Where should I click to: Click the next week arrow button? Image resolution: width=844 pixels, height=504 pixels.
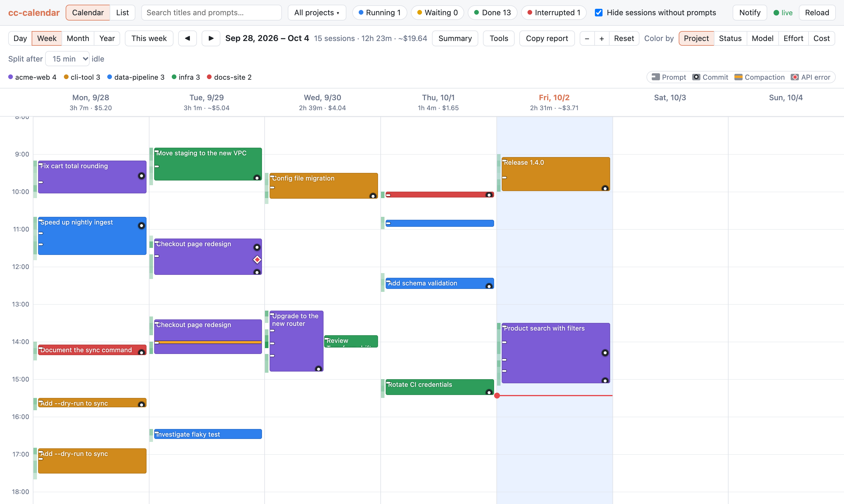[x=211, y=38]
